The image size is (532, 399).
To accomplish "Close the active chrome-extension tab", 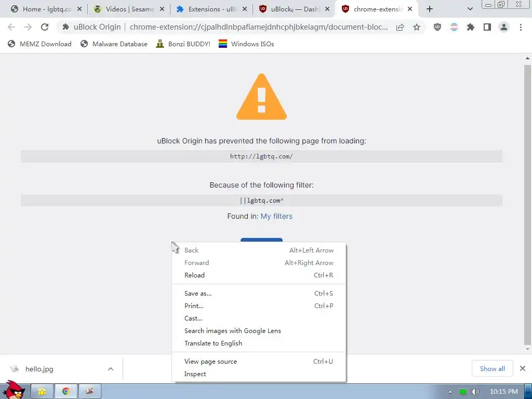I will [x=410, y=9].
